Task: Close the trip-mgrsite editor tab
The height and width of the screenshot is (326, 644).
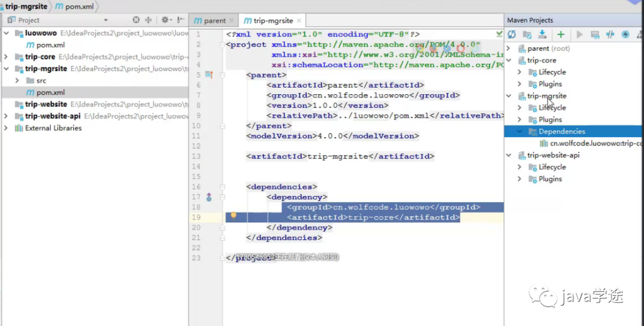Action: click(299, 20)
